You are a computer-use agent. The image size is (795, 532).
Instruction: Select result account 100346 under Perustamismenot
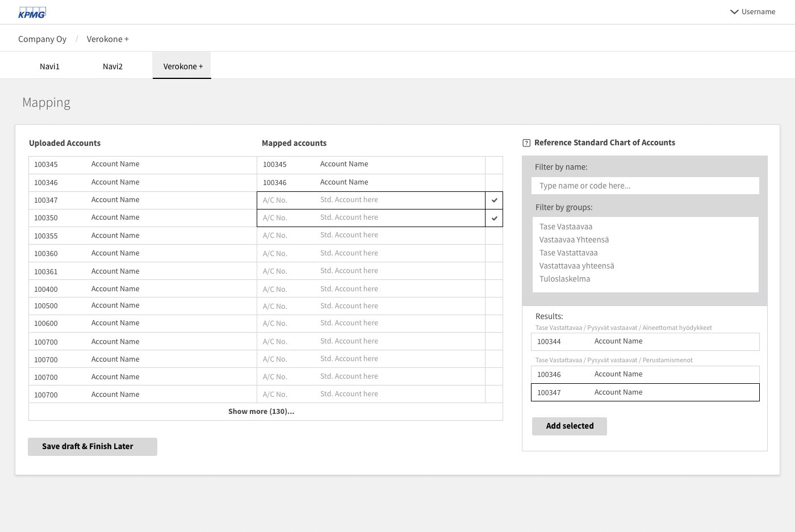[x=645, y=375]
